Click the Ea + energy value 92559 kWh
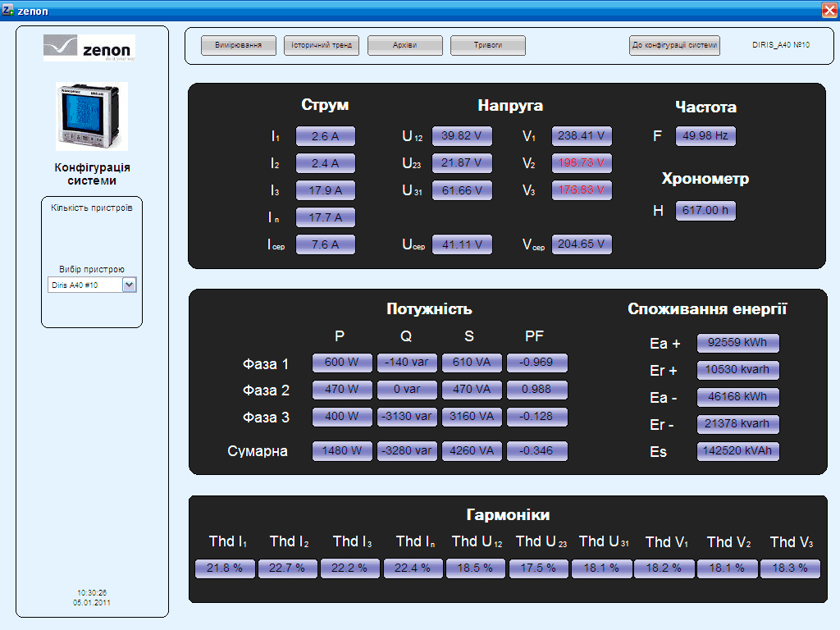The image size is (840, 630). tap(737, 344)
